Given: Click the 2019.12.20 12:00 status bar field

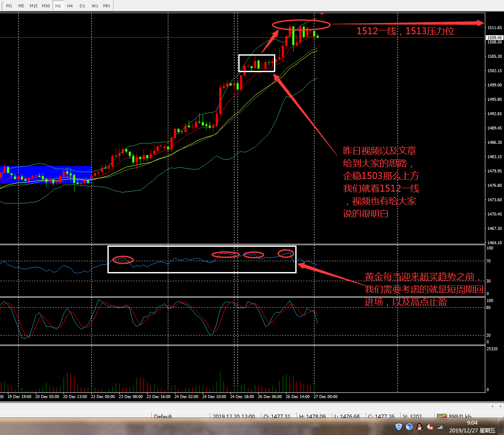Looking at the screenshot, I should coord(234,416).
